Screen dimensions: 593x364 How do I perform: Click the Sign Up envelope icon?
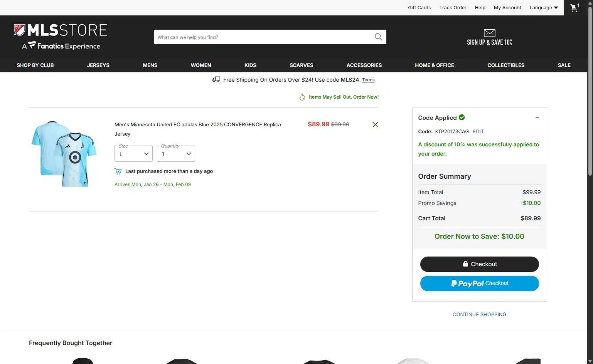[x=489, y=33]
